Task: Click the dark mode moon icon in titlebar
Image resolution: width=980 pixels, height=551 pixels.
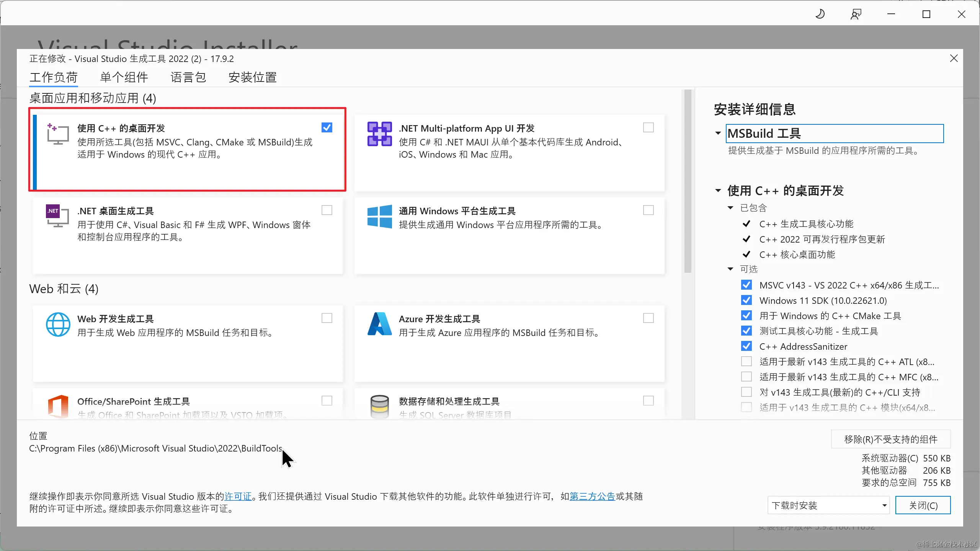Action: coord(821,13)
